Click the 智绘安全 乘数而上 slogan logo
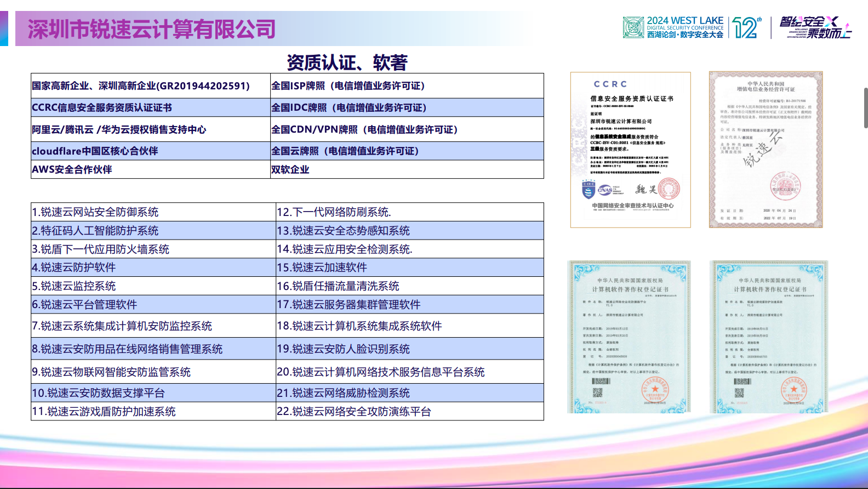The height and width of the screenshot is (489, 868). (815, 27)
